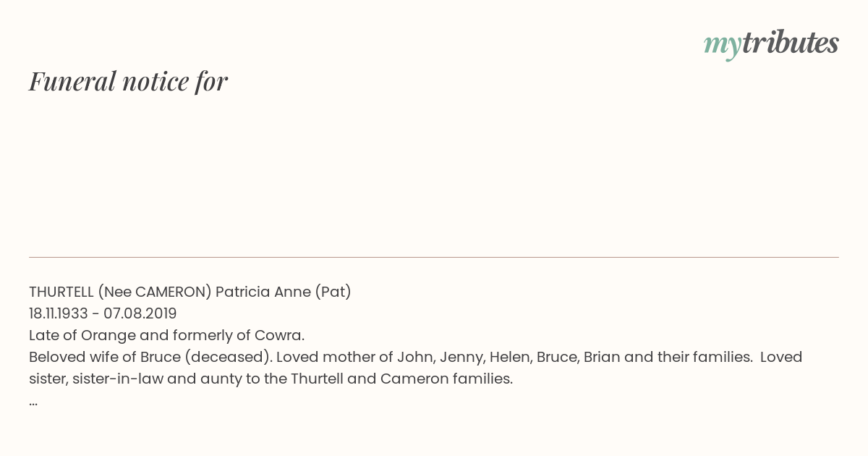Click the word "Cowra" in the notice

pyautogui.click(x=279, y=335)
